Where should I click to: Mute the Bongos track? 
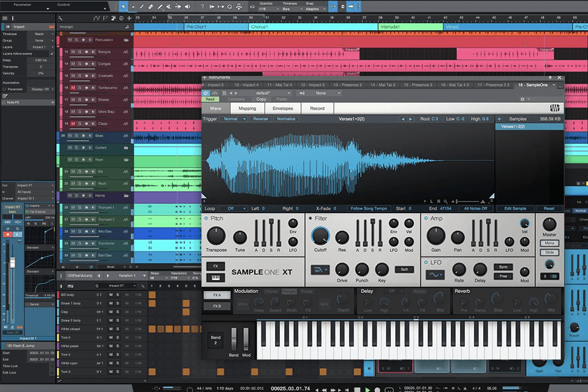pos(73,52)
